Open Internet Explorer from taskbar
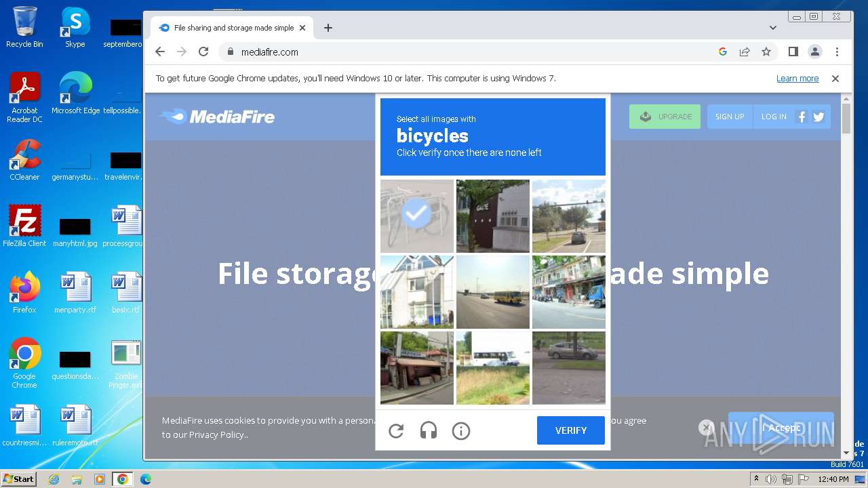This screenshot has height=488, width=868. click(x=54, y=479)
